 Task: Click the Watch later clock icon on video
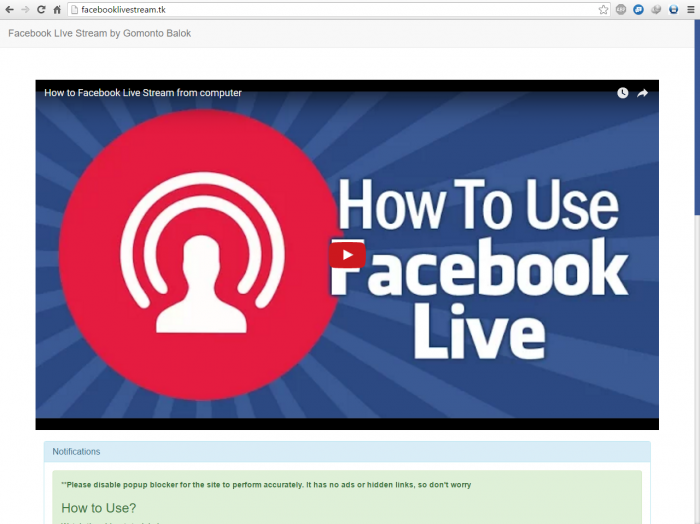point(623,92)
